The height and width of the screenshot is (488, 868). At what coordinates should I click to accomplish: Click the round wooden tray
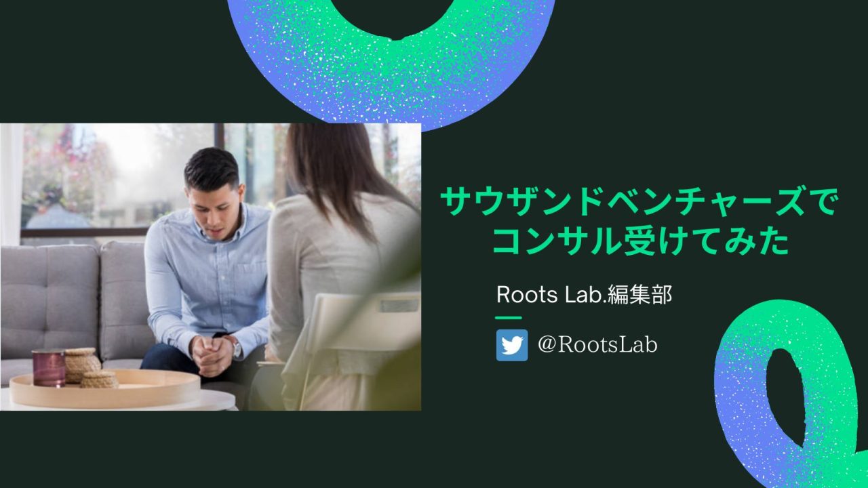coord(105,390)
